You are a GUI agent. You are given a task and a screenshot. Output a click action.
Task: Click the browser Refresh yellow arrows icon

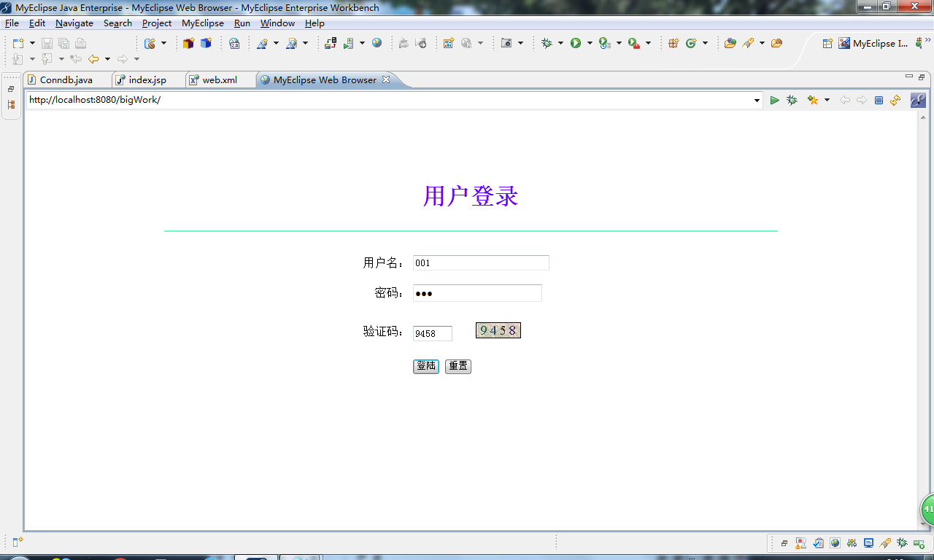(x=895, y=101)
